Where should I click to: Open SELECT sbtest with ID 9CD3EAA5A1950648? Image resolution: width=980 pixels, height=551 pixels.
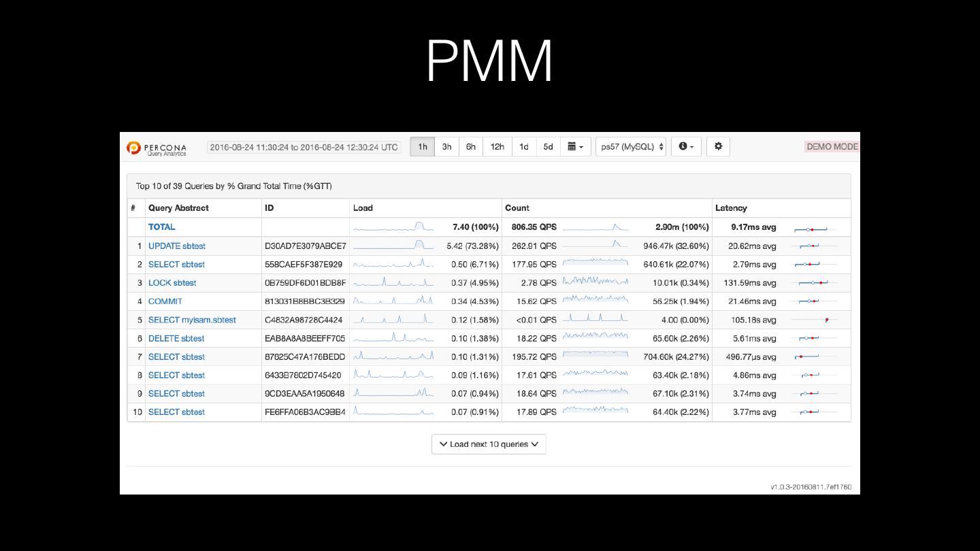click(176, 393)
